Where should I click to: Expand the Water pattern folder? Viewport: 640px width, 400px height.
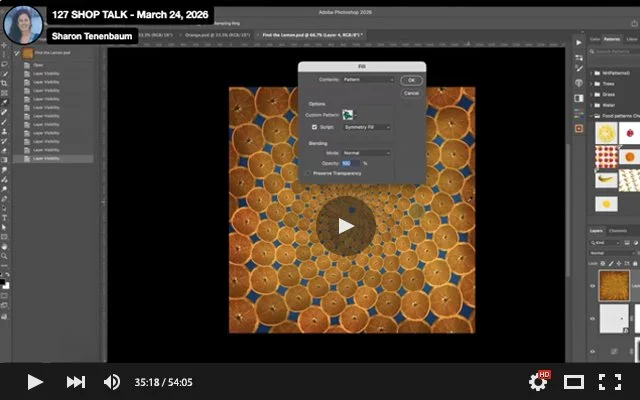coord(591,105)
